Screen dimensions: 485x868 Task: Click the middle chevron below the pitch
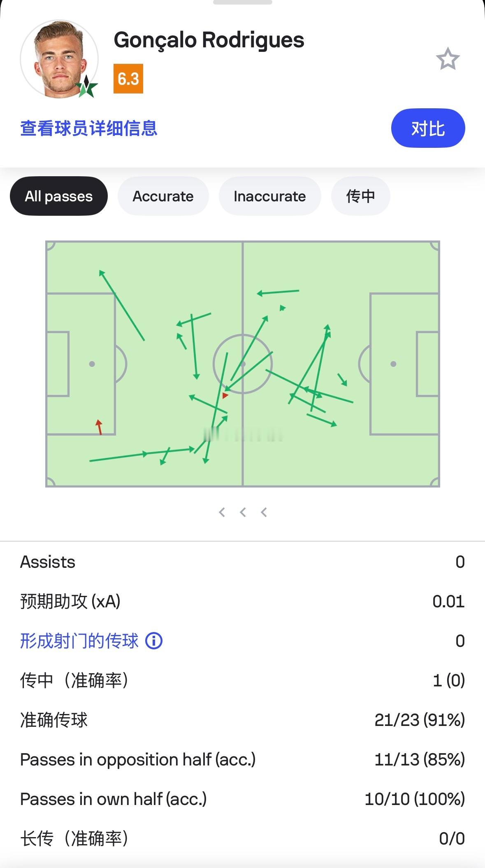243,512
